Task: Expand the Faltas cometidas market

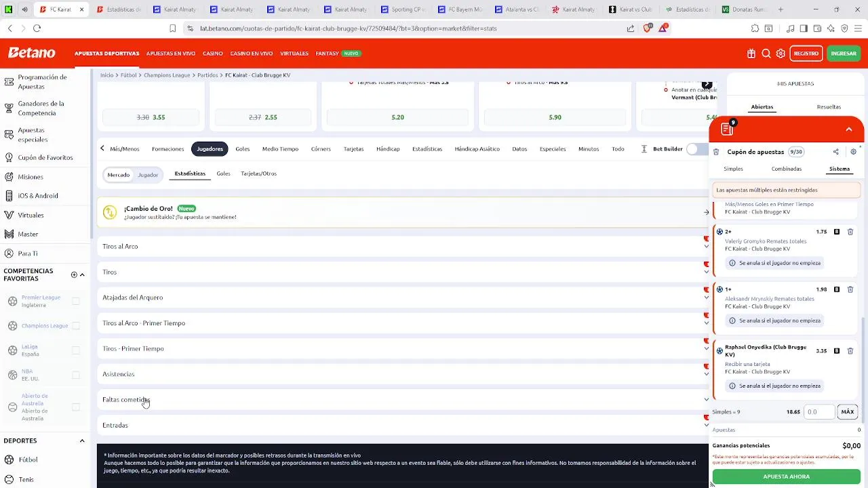Action: [x=404, y=400]
